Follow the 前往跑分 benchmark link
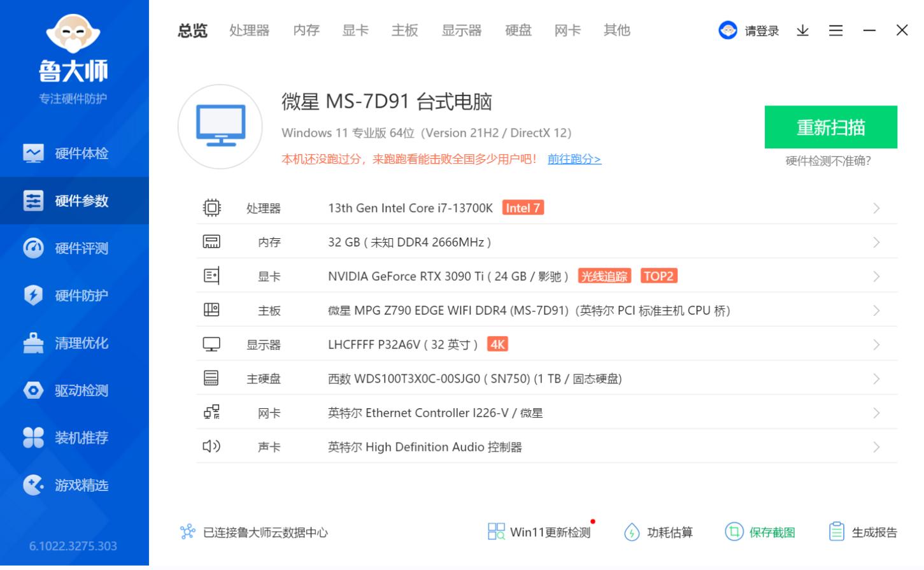This screenshot has height=570, width=924. click(574, 159)
